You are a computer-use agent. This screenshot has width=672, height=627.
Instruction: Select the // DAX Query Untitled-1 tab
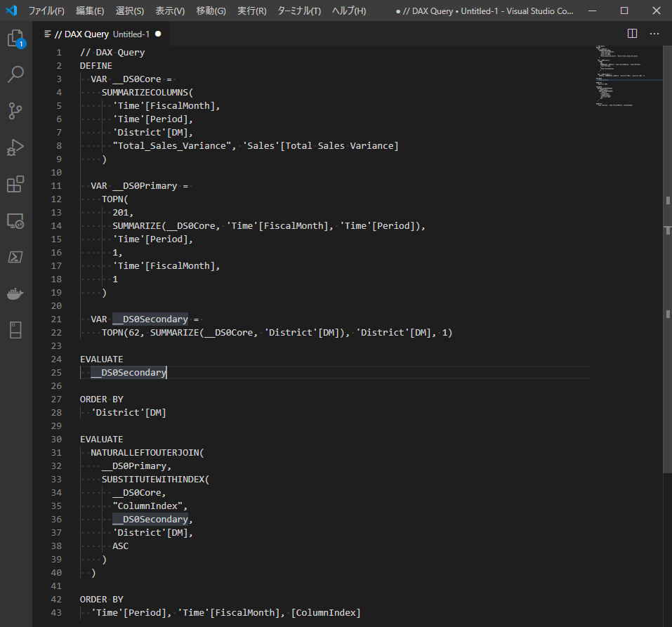pyautogui.click(x=102, y=34)
